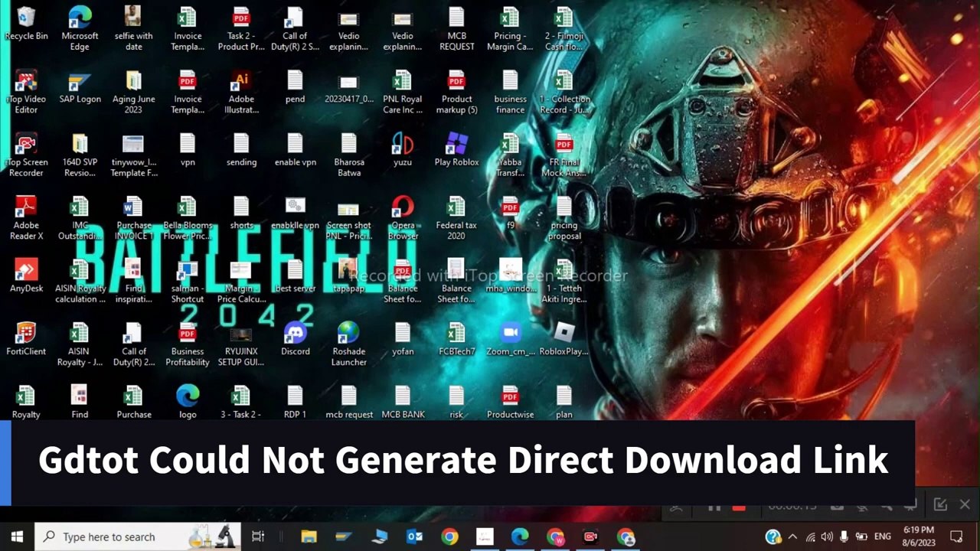Launch the Opera Browser shortcut
Screen dimensions: 980x551
point(403,218)
